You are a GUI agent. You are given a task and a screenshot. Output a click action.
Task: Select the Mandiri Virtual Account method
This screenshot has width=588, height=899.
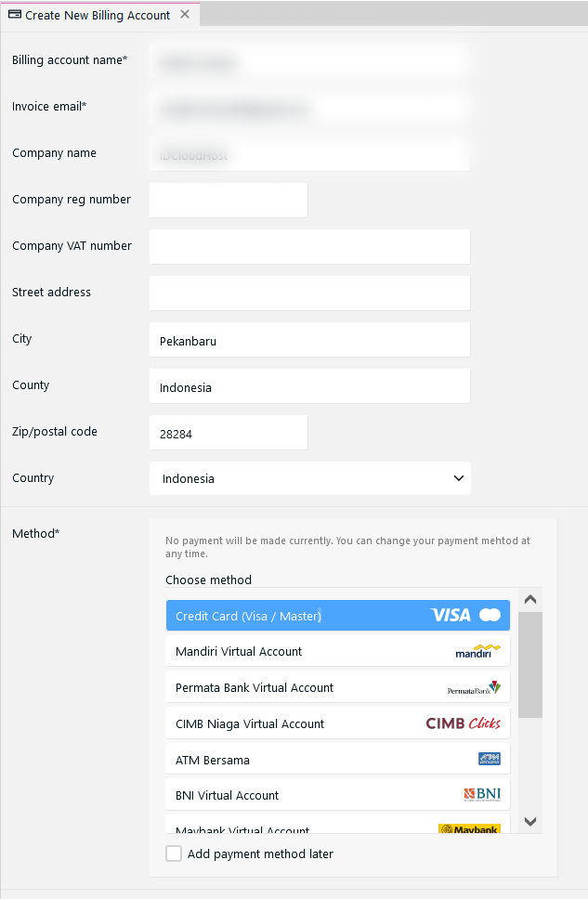(279, 651)
